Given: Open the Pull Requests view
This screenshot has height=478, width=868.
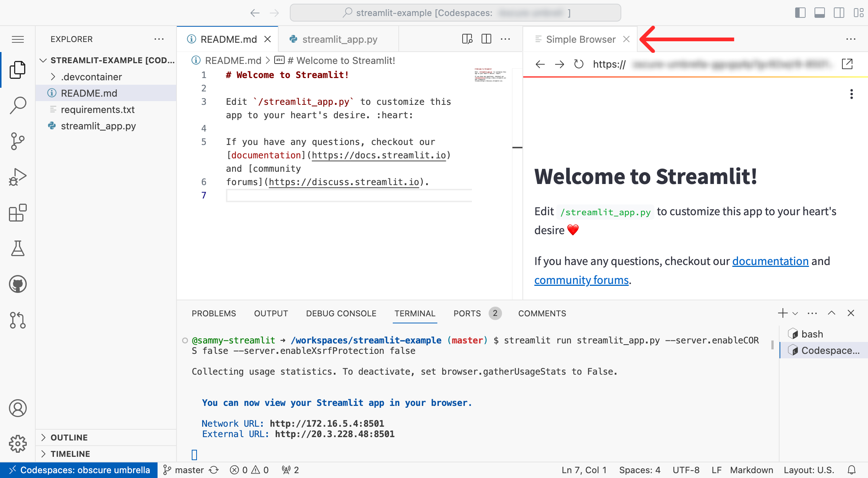Looking at the screenshot, I should coord(17,320).
